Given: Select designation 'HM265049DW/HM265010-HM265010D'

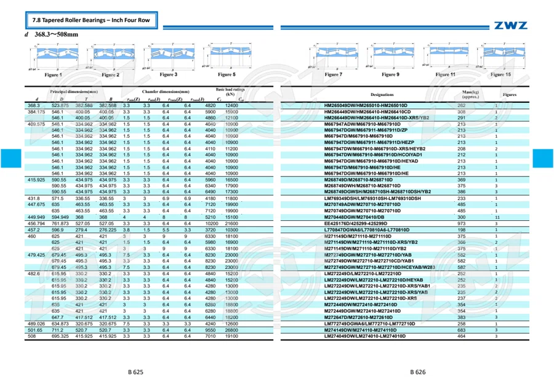Looking at the screenshot, I should (366, 106).
